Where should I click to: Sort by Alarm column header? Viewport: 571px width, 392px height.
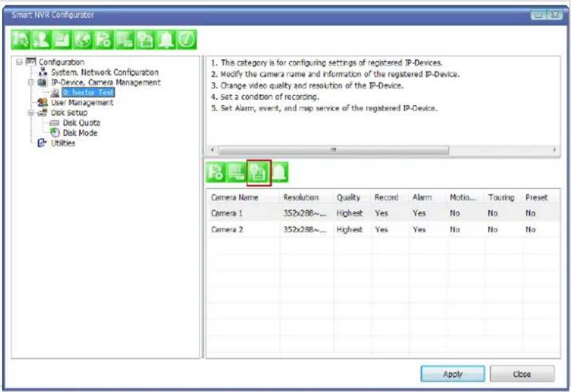coord(428,198)
